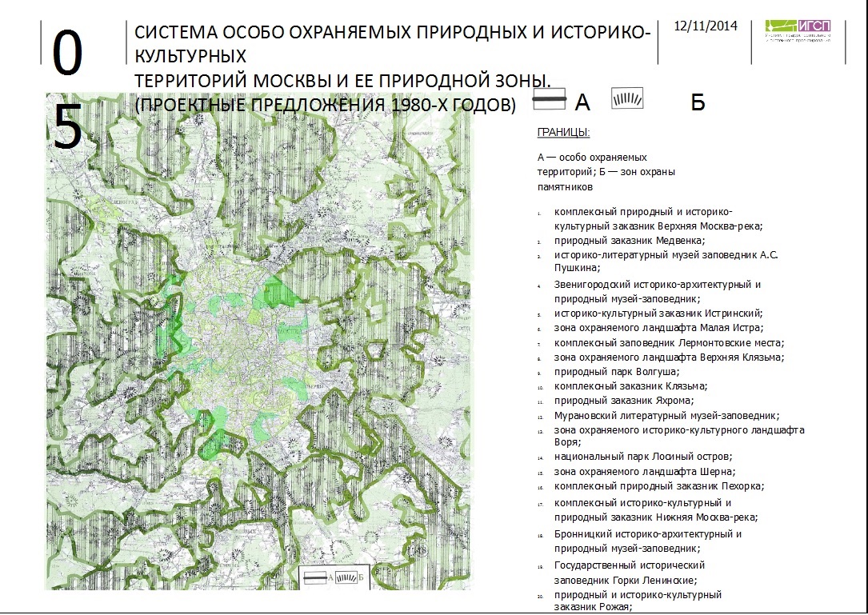Select item 'природный парк Волгуша;'
This screenshot has width=868, height=615.
coord(617,371)
